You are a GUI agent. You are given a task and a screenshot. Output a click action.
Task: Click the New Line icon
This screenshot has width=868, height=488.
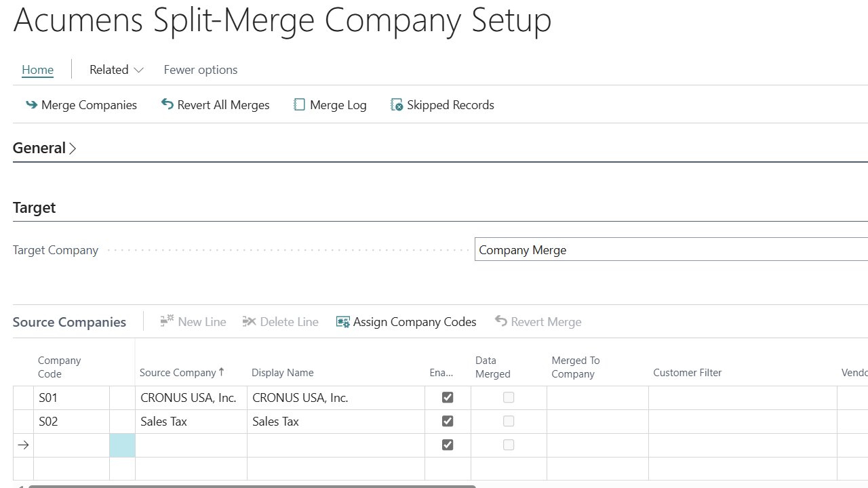coord(167,321)
